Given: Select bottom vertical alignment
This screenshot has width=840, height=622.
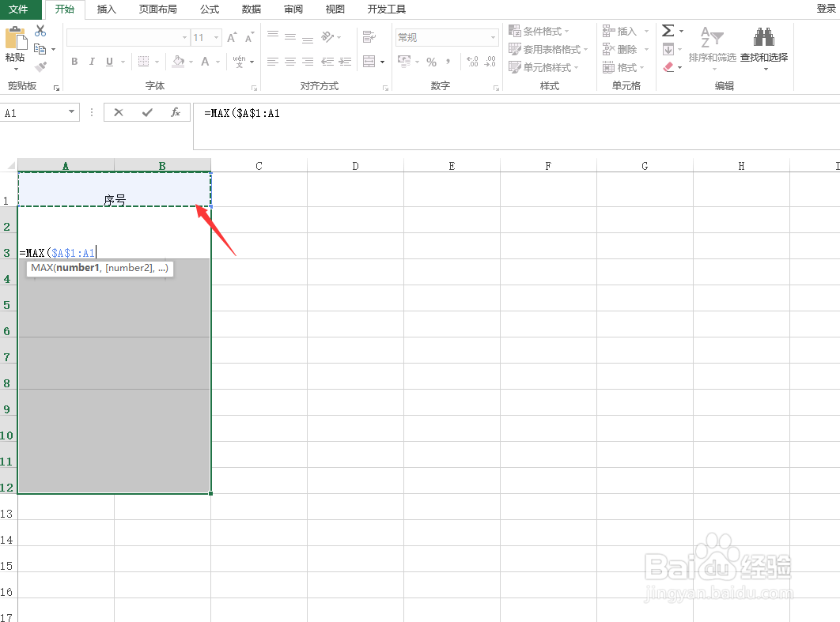Looking at the screenshot, I should (x=308, y=39).
